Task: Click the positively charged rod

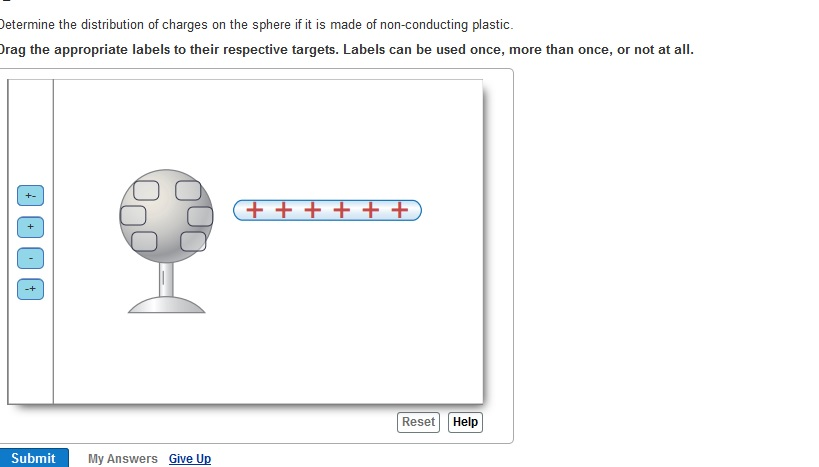Action: [x=328, y=210]
